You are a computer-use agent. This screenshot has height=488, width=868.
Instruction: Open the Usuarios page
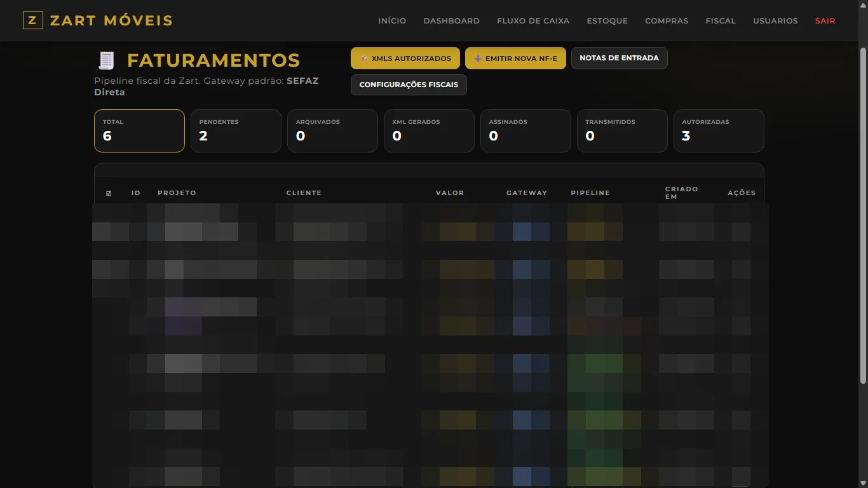(x=775, y=21)
